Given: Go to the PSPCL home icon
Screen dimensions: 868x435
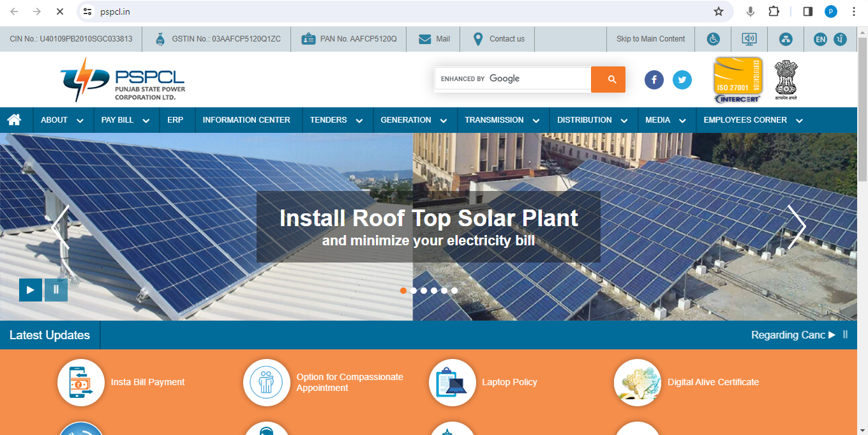Looking at the screenshot, I should 14,119.
